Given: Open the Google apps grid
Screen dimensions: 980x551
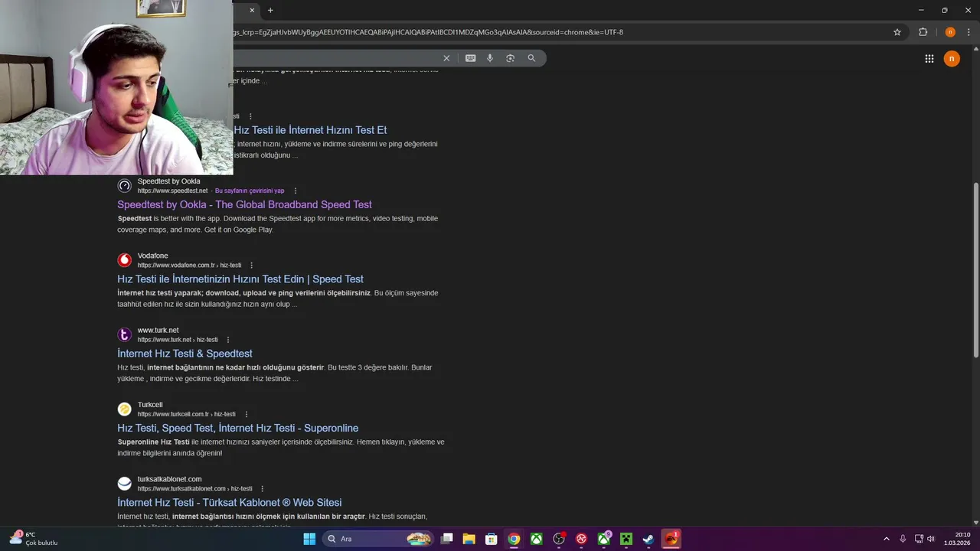Looking at the screenshot, I should pos(929,58).
